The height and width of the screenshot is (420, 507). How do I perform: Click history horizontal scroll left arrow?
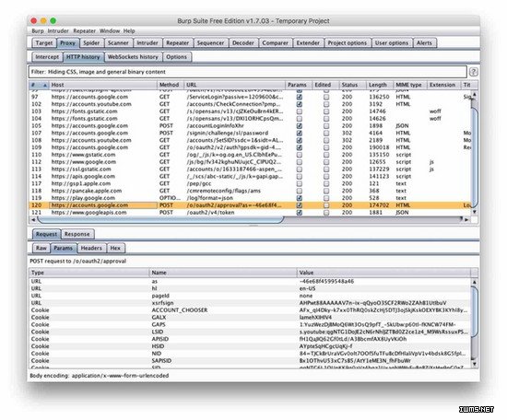pyautogui.click(x=33, y=220)
